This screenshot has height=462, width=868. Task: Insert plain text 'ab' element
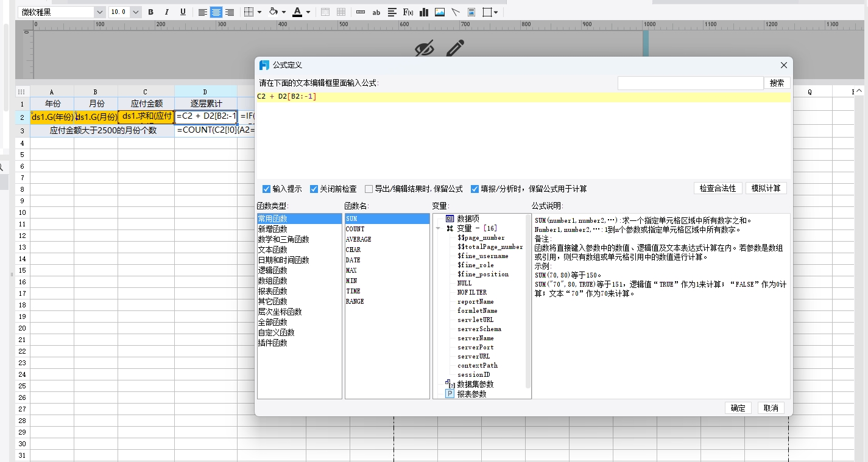(x=376, y=12)
